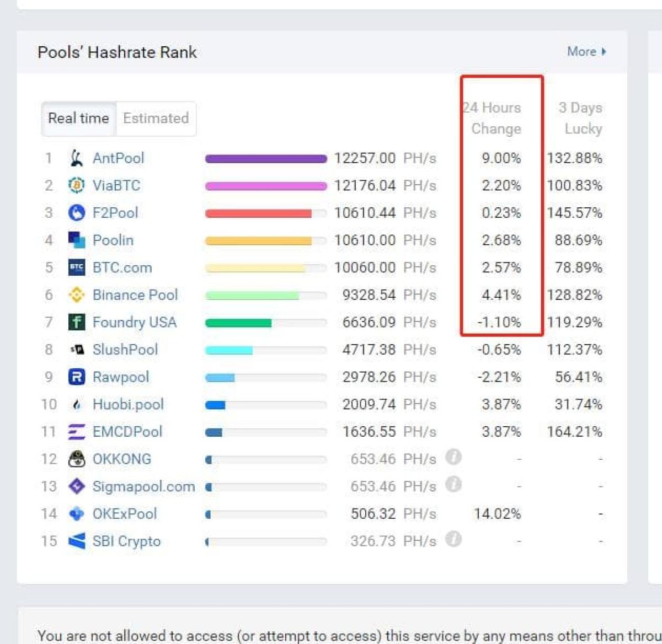Screen dimensions: 662x644
Task: Click the Rawpool blue R icon
Action: (x=76, y=377)
